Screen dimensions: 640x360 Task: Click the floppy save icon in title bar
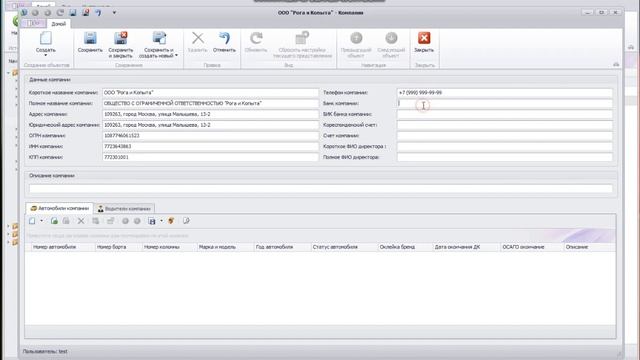coord(73,13)
